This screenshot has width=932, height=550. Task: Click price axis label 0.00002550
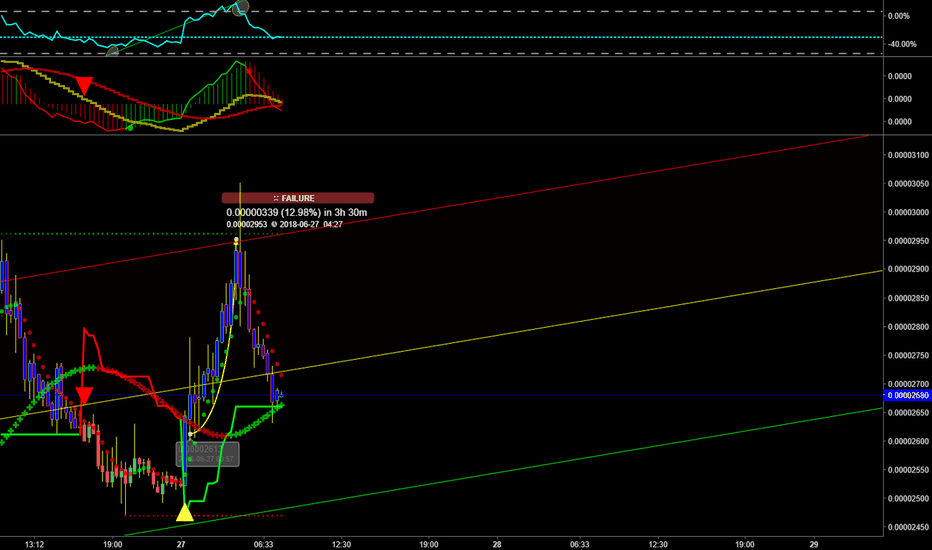(x=908, y=470)
